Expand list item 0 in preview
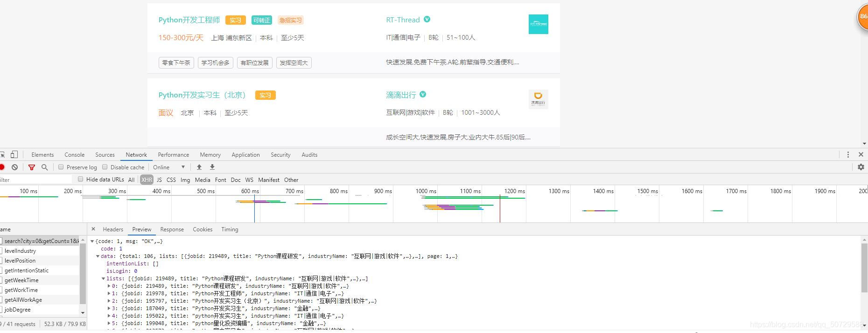Image resolution: width=868 pixels, height=333 pixels. tap(109, 286)
